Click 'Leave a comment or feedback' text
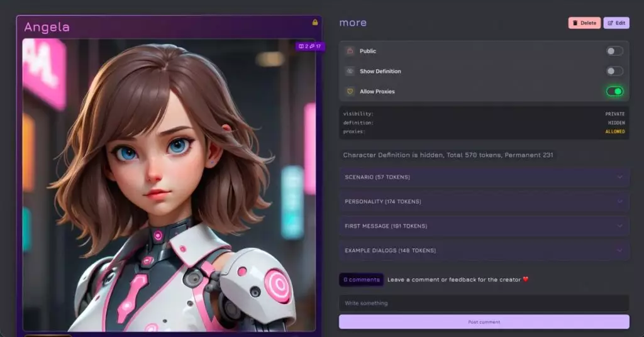Screen dimensions: 644x337 click(x=454, y=280)
